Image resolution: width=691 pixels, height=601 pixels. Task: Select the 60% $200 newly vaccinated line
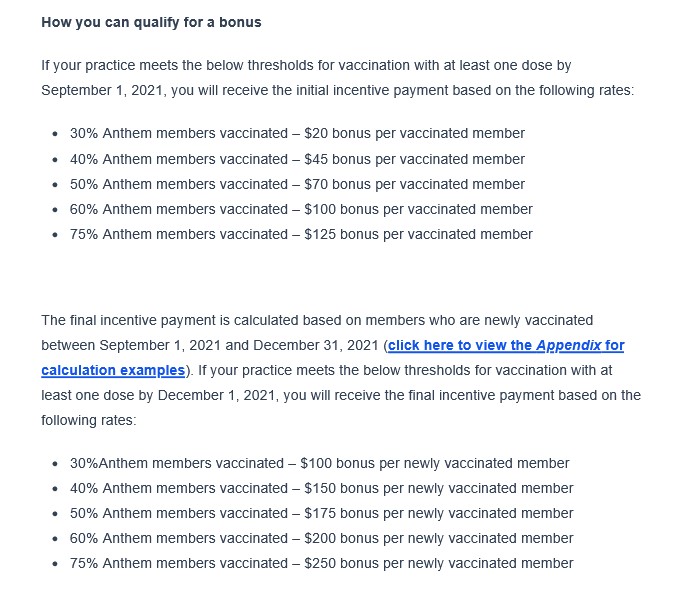321,538
